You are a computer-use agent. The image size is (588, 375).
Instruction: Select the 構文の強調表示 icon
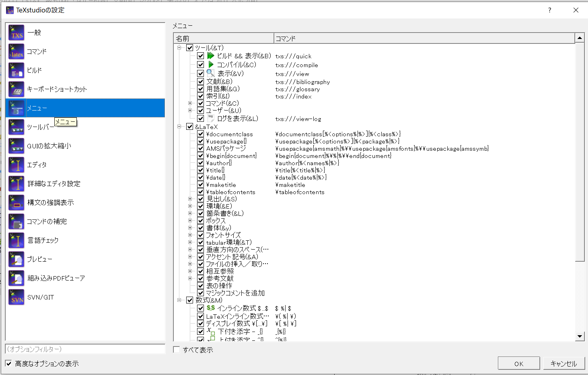pos(16,203)
